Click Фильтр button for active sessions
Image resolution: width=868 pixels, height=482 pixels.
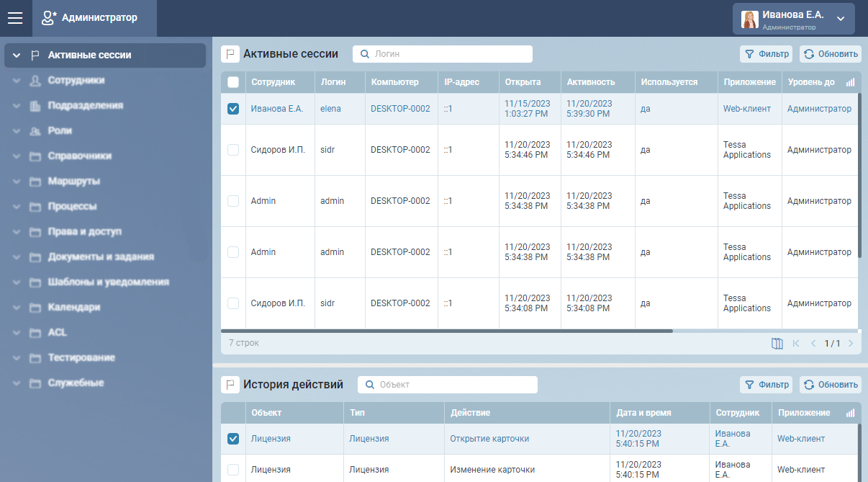click(x=766, y=54)
